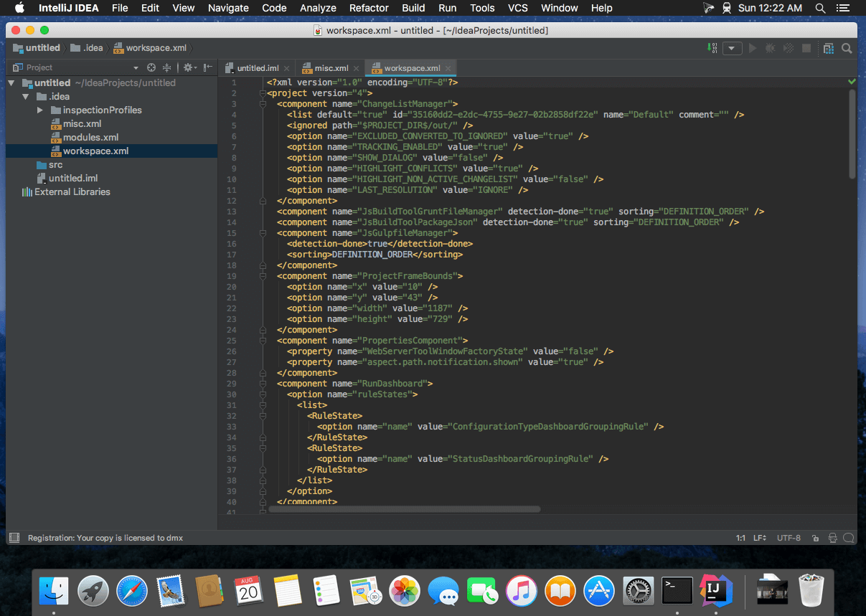Click the Make Project build icon

pos(712,48)
